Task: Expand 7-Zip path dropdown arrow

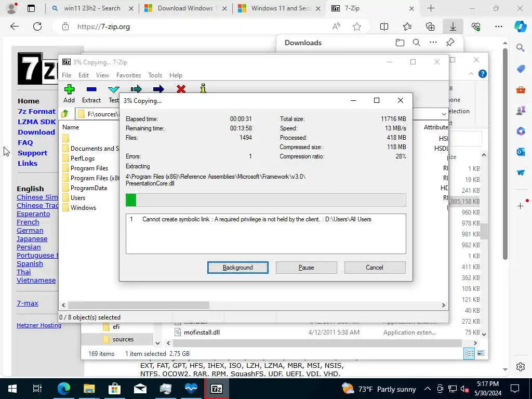Action: (444, 114)
